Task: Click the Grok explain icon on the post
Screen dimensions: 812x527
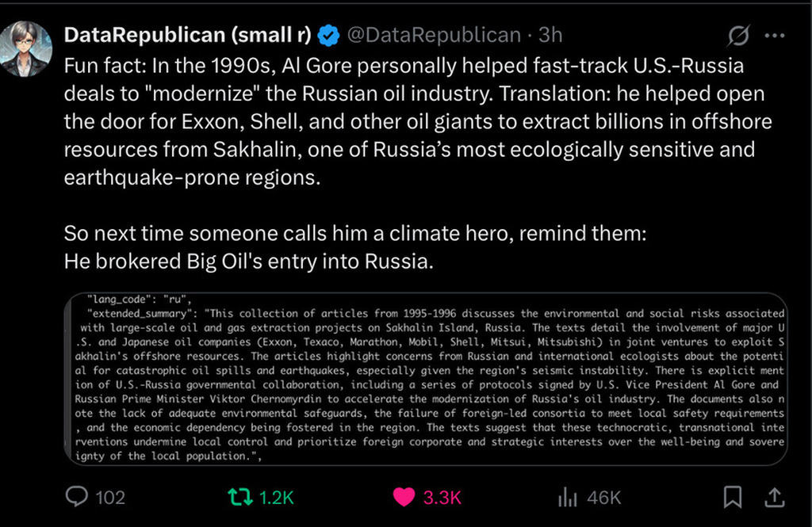Action: click(738, 35)
